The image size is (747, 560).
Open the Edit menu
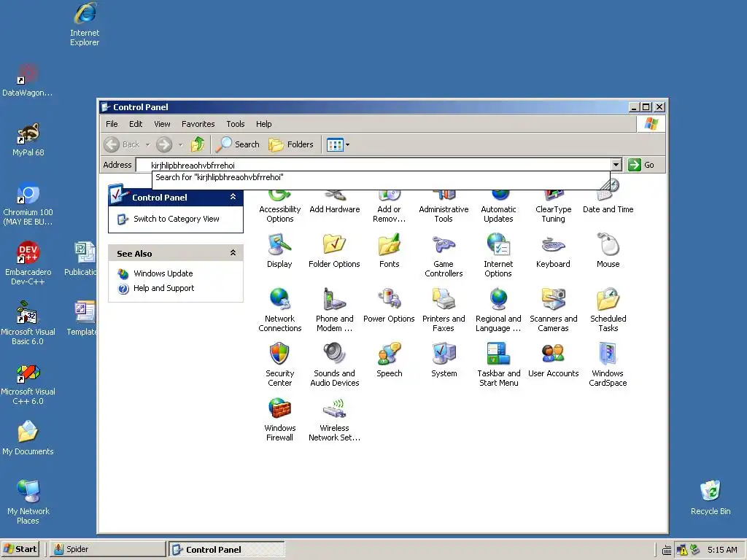click(136, 124)
